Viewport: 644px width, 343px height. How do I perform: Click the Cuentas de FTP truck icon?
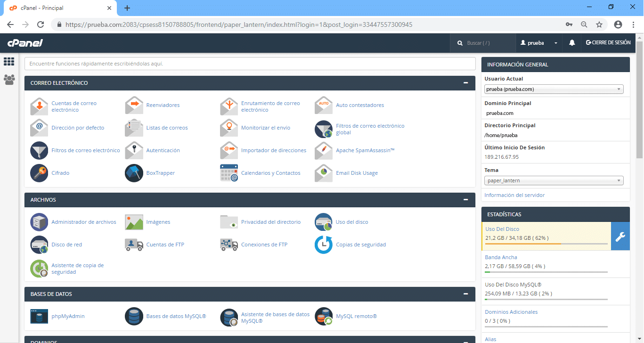pos(134,245)
